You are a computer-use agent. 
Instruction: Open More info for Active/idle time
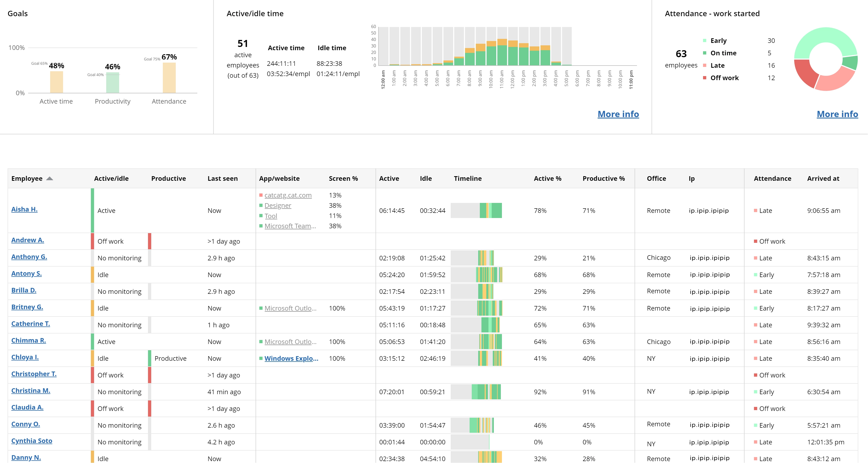pyautogui.click(x=618, y=114)
